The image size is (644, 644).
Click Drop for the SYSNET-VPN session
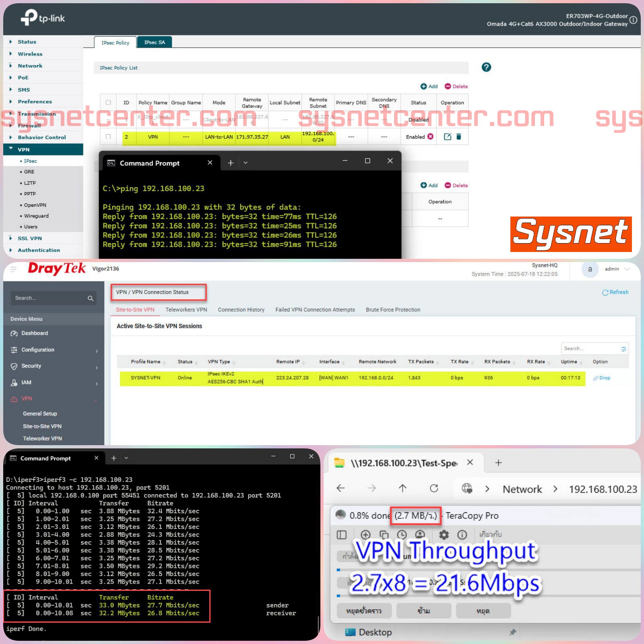click(602, 378)
